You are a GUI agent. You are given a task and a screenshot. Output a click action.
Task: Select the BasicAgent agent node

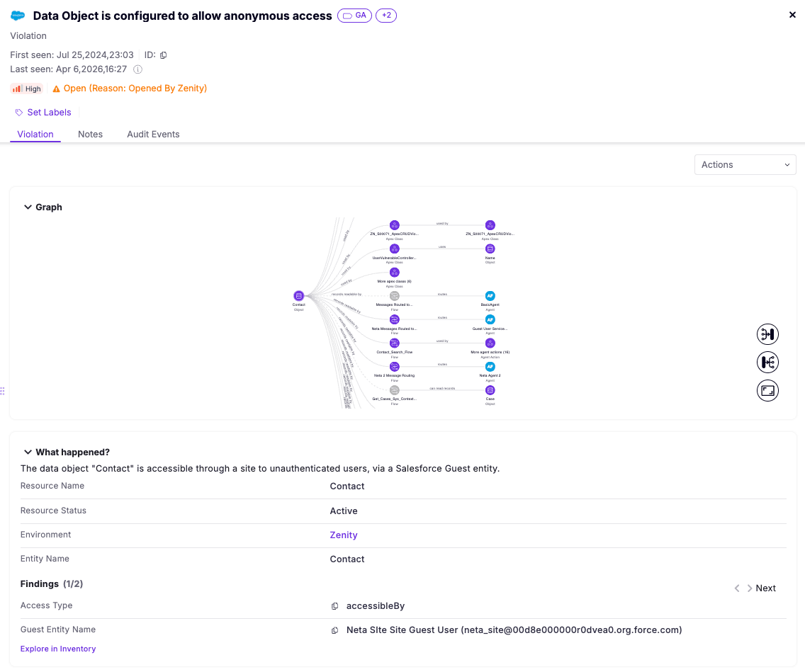[490, 296]
